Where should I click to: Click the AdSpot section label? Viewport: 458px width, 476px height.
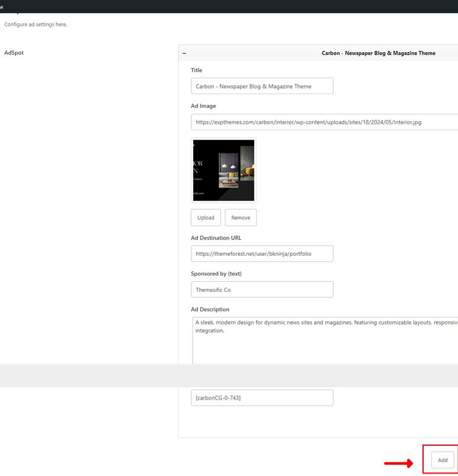tap(14, 53)
